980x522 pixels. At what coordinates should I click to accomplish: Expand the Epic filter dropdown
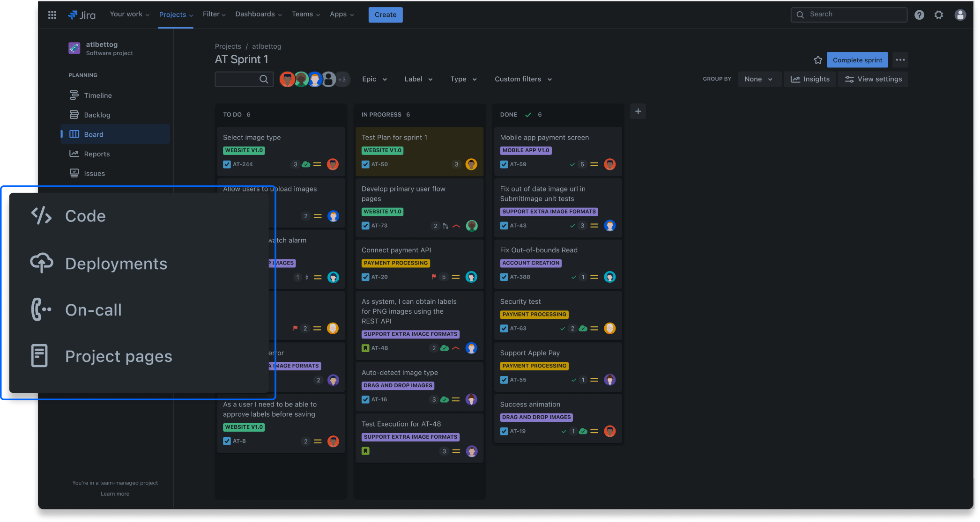pyautogui.click(x=375, y=79)
